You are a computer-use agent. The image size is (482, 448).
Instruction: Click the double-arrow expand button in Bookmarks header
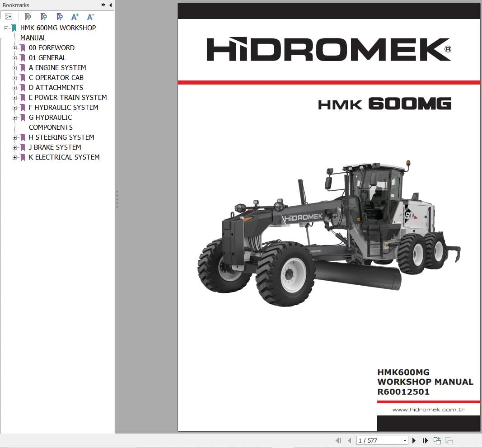pos(103,5)
